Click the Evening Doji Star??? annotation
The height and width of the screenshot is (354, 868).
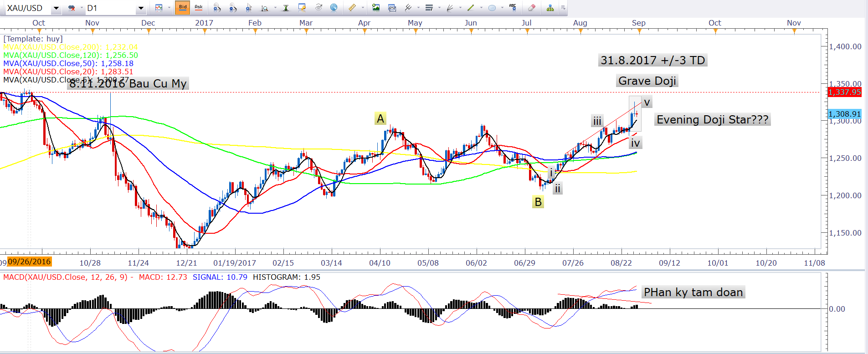pos(712,120)
